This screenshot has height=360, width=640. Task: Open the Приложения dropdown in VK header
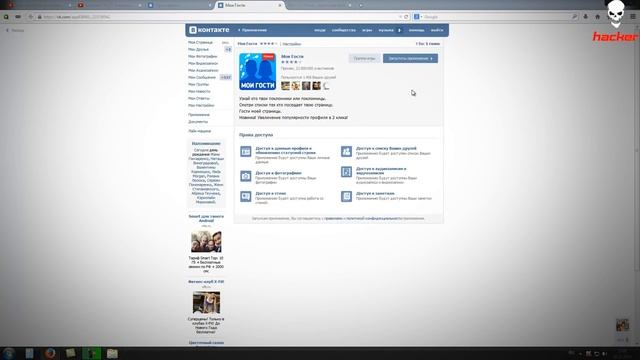click(x=252, y=30)
